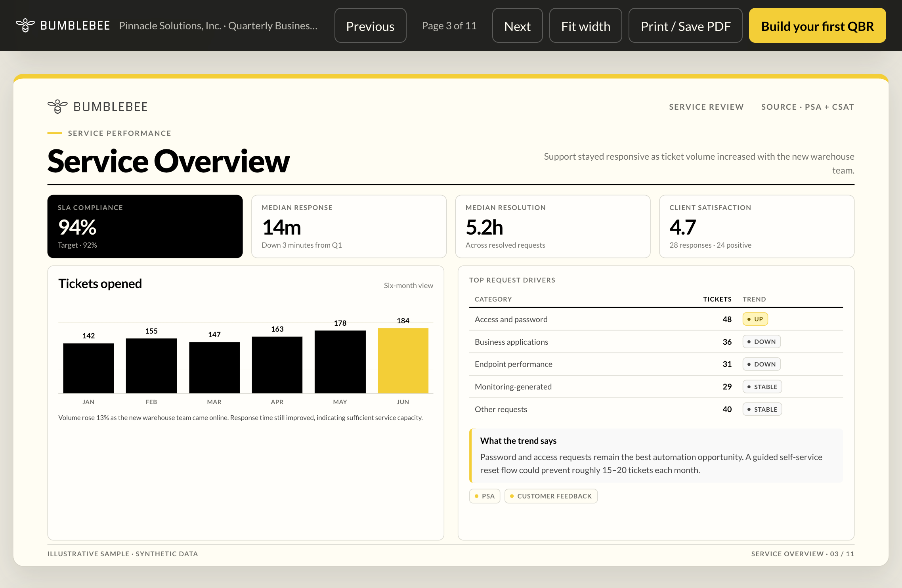Advance with the Next button
902x588 pixels.
(x=517, y=26)
